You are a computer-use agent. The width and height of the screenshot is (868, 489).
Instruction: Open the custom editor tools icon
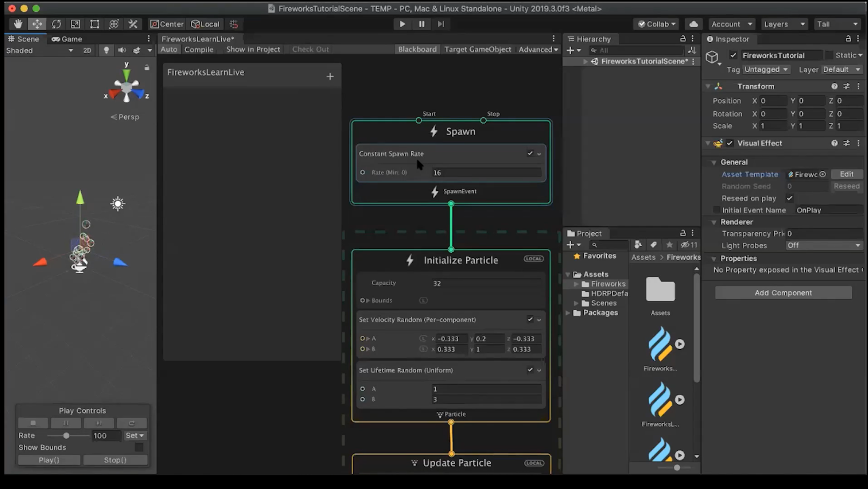click(133, 24)
